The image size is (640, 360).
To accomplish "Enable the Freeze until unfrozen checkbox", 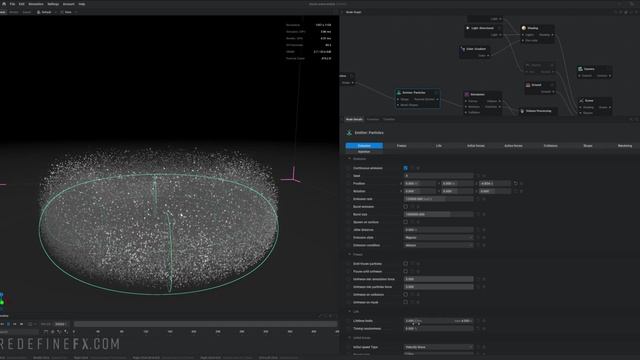I will click(405, 271).
